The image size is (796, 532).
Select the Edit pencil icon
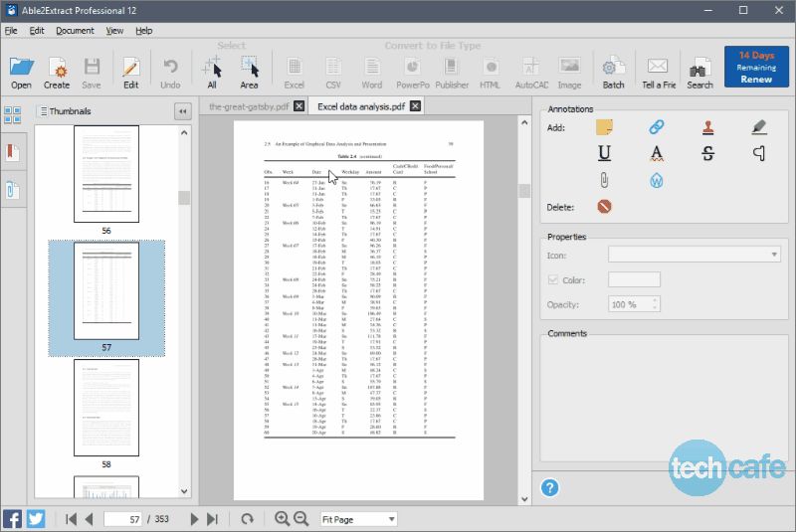click(131, 73)
